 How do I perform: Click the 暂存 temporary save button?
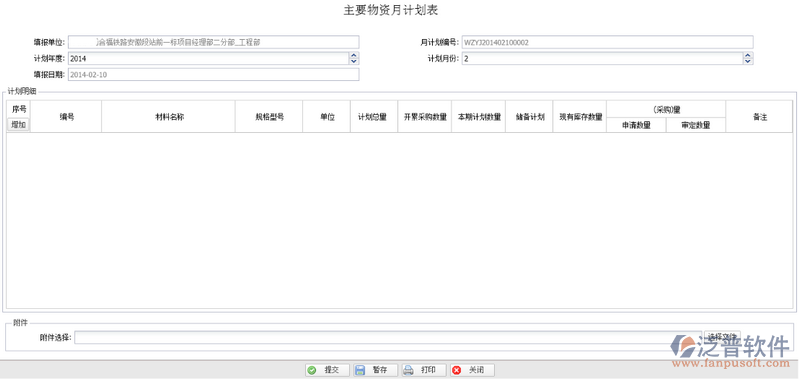coord(376,370)
